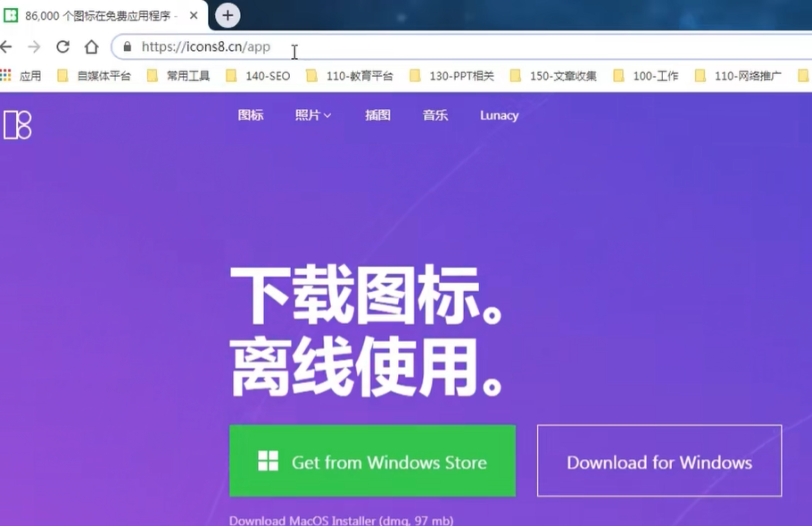The image size is (812, 526).
Task: Click the 下载图标。 headline text
Action: [x=366, y=296]
